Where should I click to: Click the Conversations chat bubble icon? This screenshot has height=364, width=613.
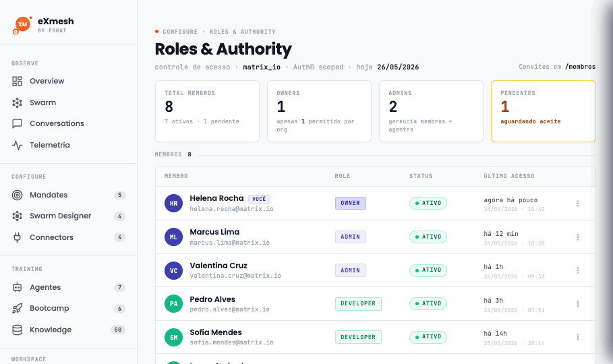[18, 123]
